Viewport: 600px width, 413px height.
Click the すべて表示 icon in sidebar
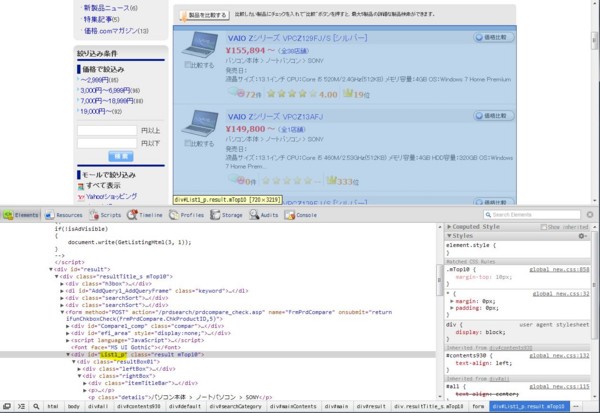pyautogui.click(x=81, y=186)
